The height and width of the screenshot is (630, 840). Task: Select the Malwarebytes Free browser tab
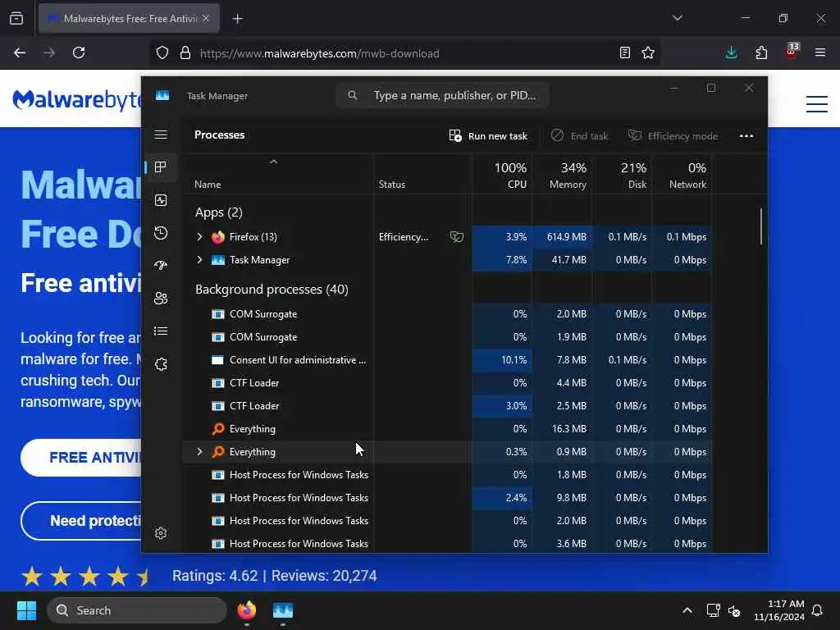129,19
